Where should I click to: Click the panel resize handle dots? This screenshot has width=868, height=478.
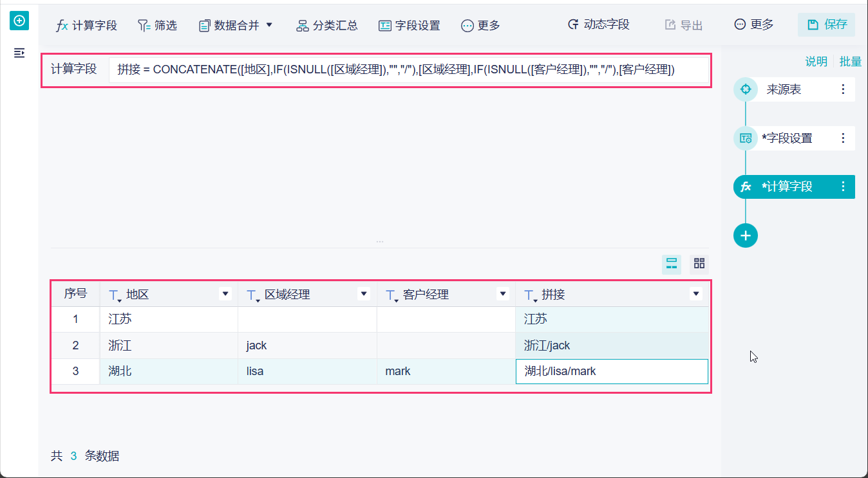click(x=380, y=242)
